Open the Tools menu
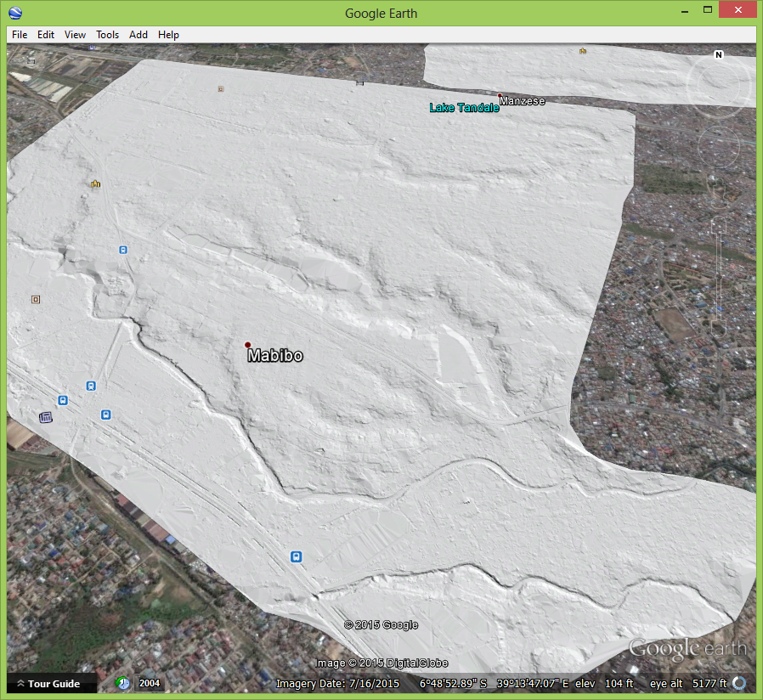 (x=108, y=35)
